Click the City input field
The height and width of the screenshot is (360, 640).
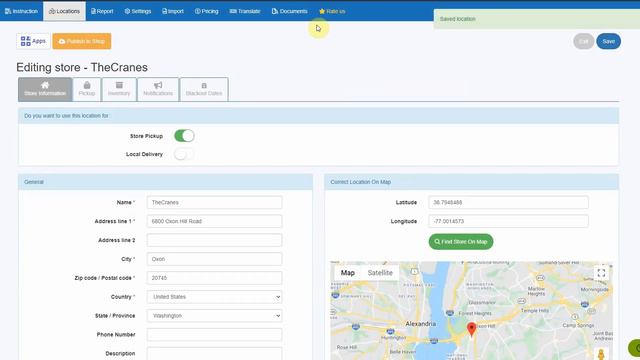(214, 259)
